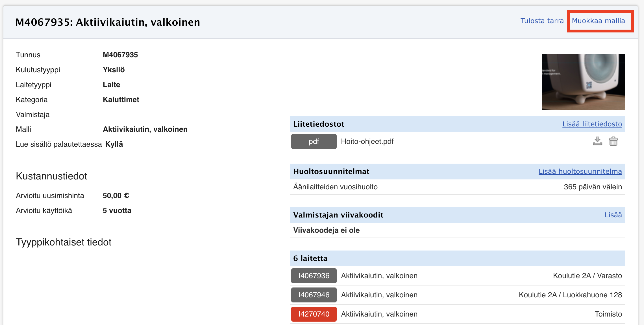Click Koulutie 2A / Luokkahuone 128 location
Screen dimensions: 644x325
click(570, 295)
